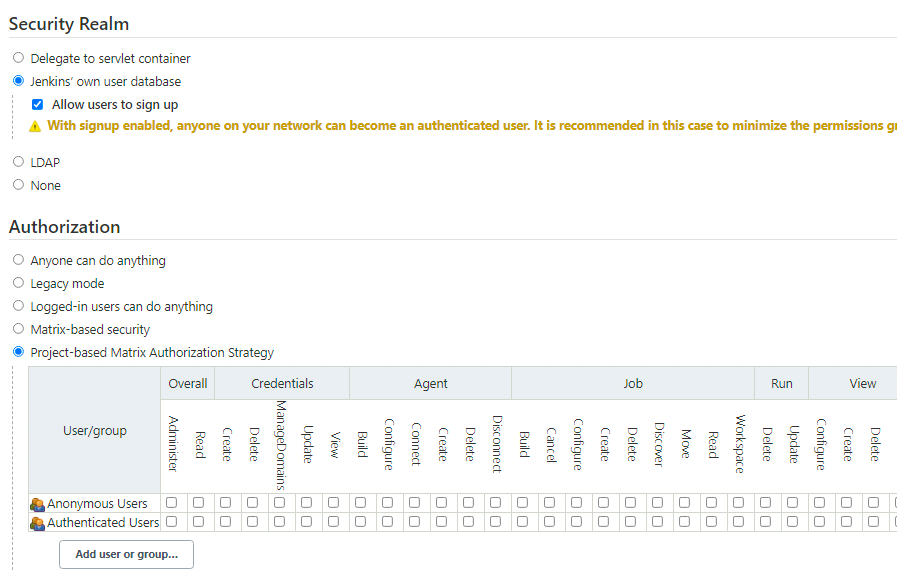The width and height of the screenshot is (897, 583).
Task: Enable Credentials View for Anonymous Users
Action: tap(333, 503)
